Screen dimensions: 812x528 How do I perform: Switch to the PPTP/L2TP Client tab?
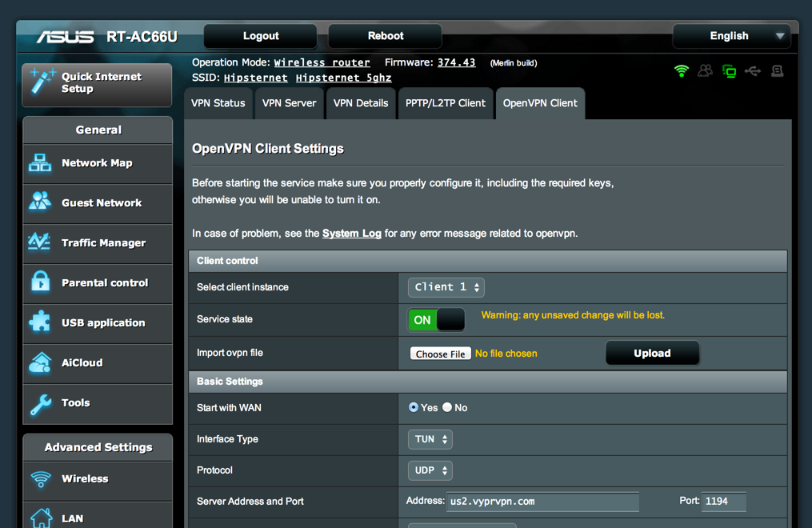tap(446, 103)
